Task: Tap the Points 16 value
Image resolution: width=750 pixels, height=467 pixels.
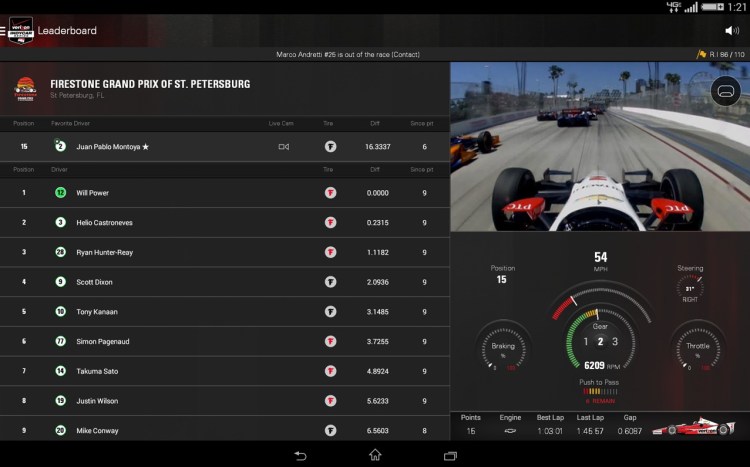Action: [x=471, y=431]
